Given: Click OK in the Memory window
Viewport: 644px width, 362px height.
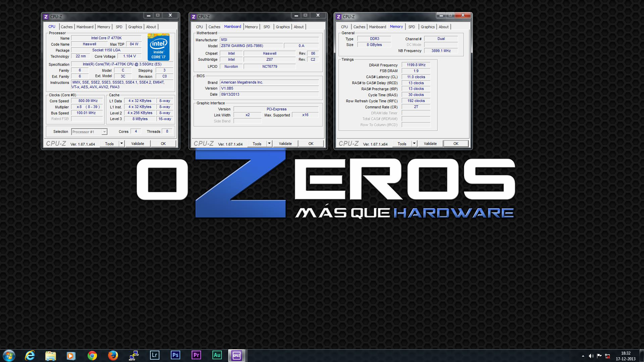Looking at the screenshot, I should (x=456, y=144).
